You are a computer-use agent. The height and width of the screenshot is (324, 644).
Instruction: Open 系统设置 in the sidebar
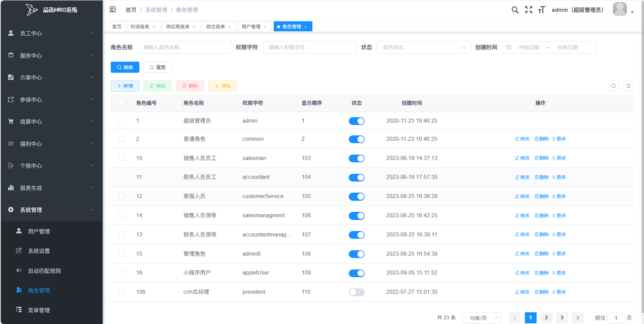(52, 251)
